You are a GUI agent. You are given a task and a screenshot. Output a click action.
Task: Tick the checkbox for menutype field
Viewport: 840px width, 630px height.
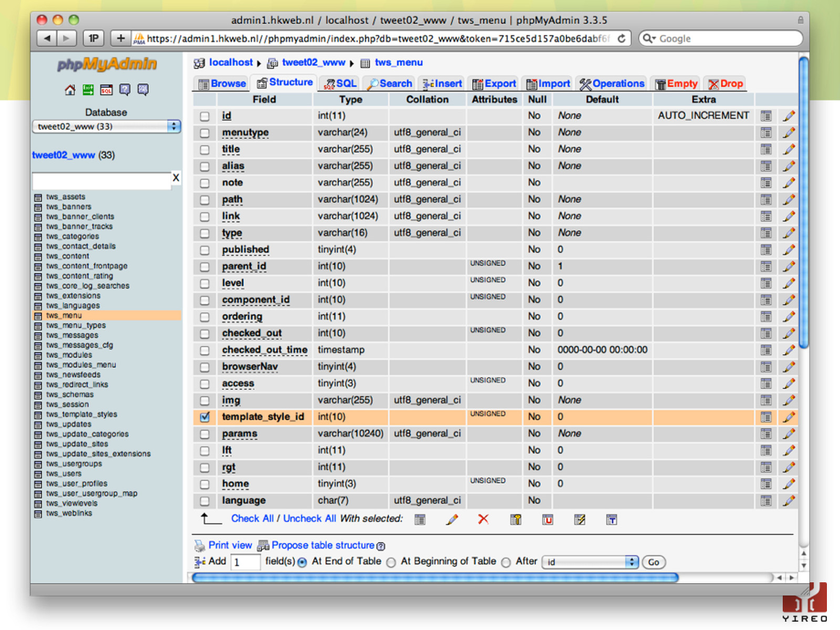point(205,133)
